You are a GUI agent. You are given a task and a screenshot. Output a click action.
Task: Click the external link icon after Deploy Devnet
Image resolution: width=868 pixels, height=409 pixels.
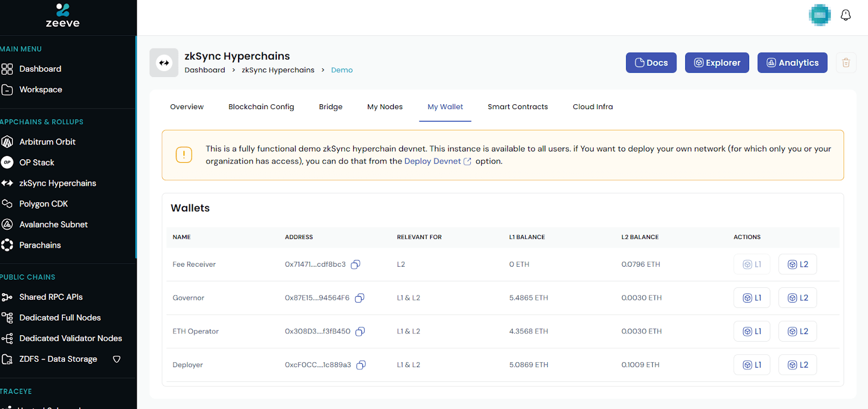click(467, 161)
